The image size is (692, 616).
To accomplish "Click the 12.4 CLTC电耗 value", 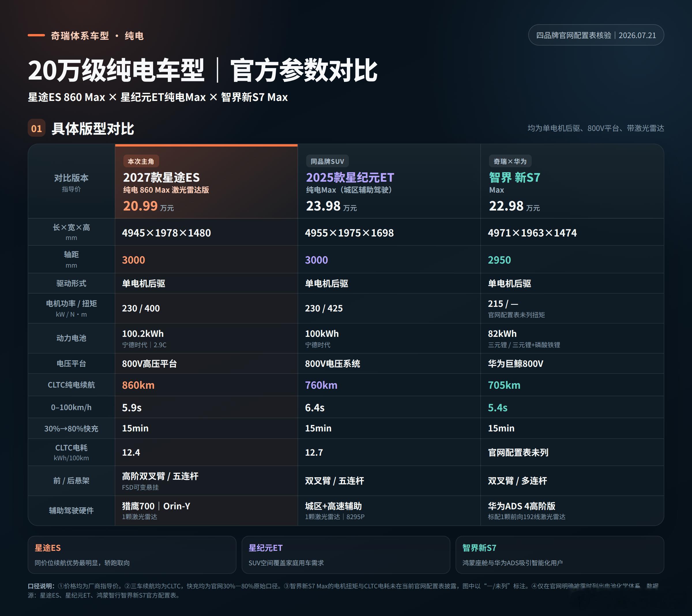I will pyautogui.click(x=131, y=452).
